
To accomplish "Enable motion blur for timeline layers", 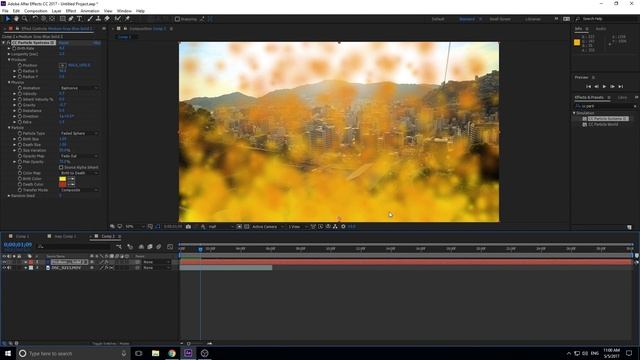I will tap(159, 247).
